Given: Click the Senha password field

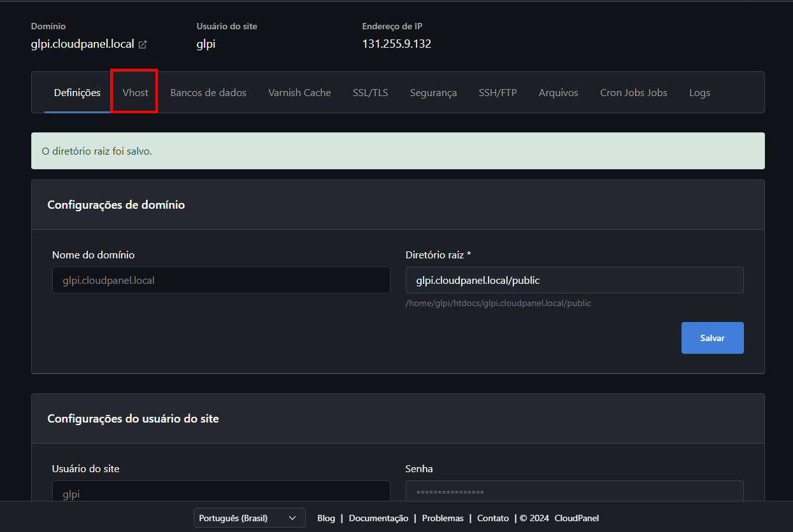Looking at the screenshot, I should (574, 491).
